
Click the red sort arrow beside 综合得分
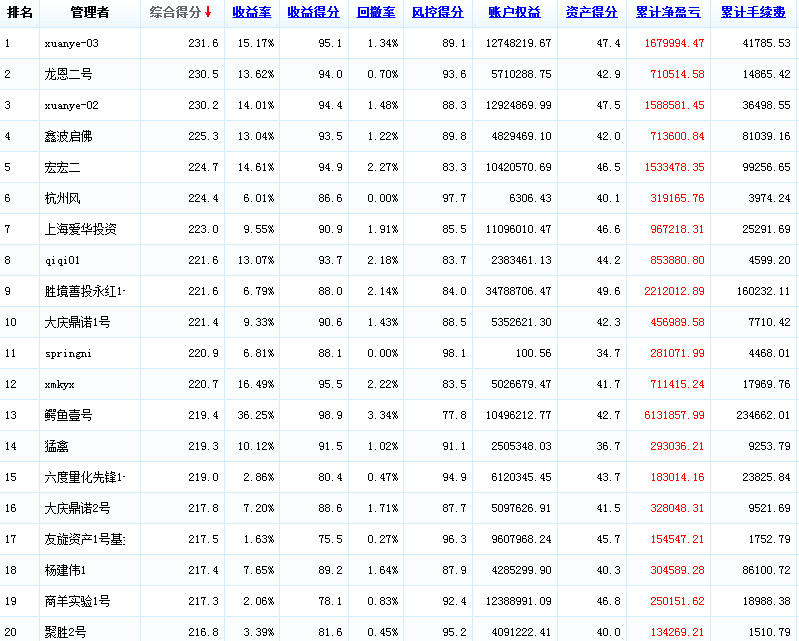click(x=208, y=13)
